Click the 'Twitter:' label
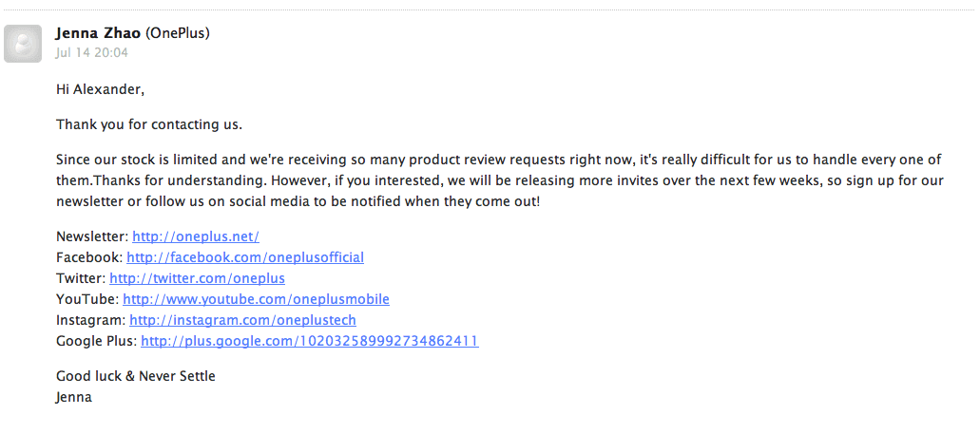Viewport: 980px width, 434px height. tap(81, 278)
